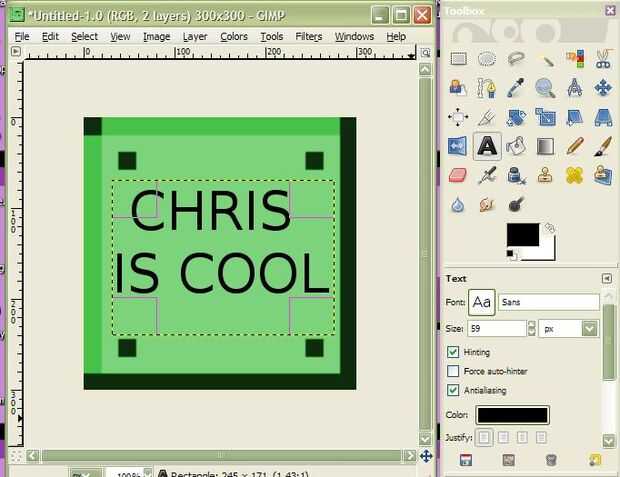Open image menu button at ruler corner
The height and width of the screenshot is (477, 620).
click(15, 51)
